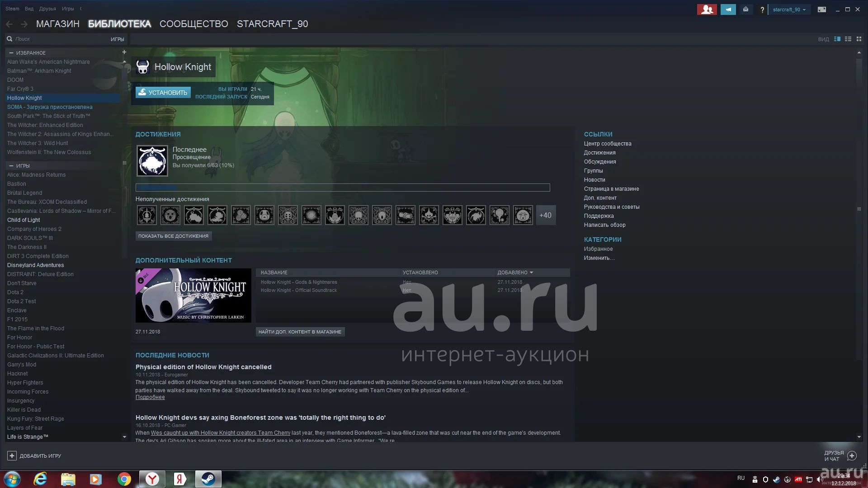Image resolution: width=868 pixels, height=488 pixels.
Task: Click Изменить... categories link
Action: pos(599,258)
